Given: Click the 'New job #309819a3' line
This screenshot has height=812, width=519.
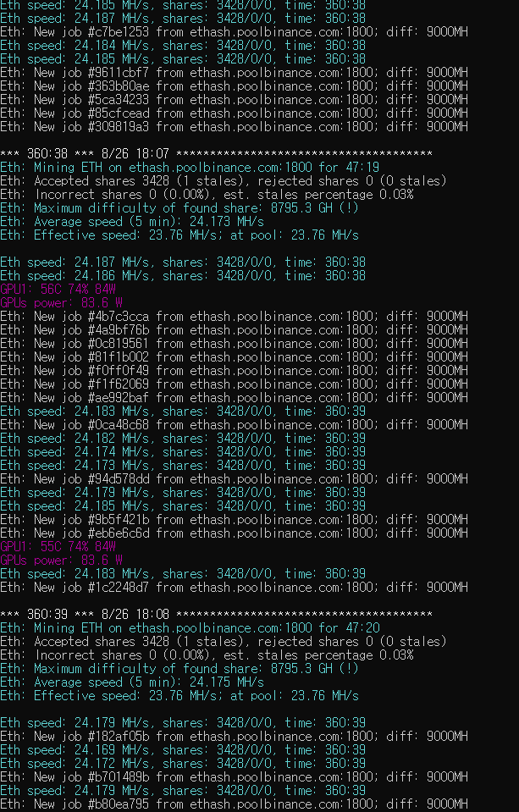Looking at the screenshot, I should [x=235, y=126].
